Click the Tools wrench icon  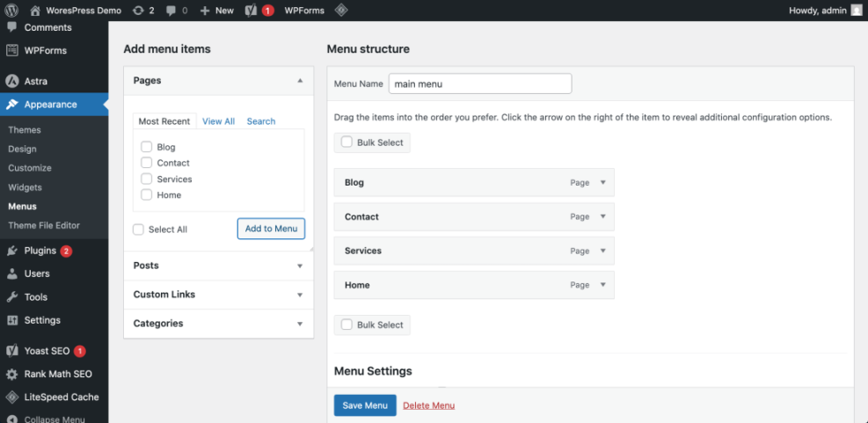(x=12, y=297)
